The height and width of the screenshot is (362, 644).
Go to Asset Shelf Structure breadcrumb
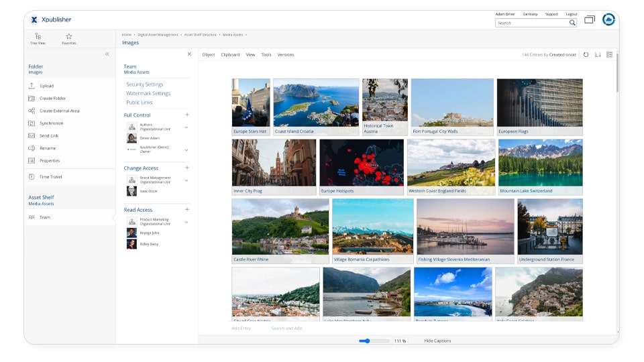(201, 35)
